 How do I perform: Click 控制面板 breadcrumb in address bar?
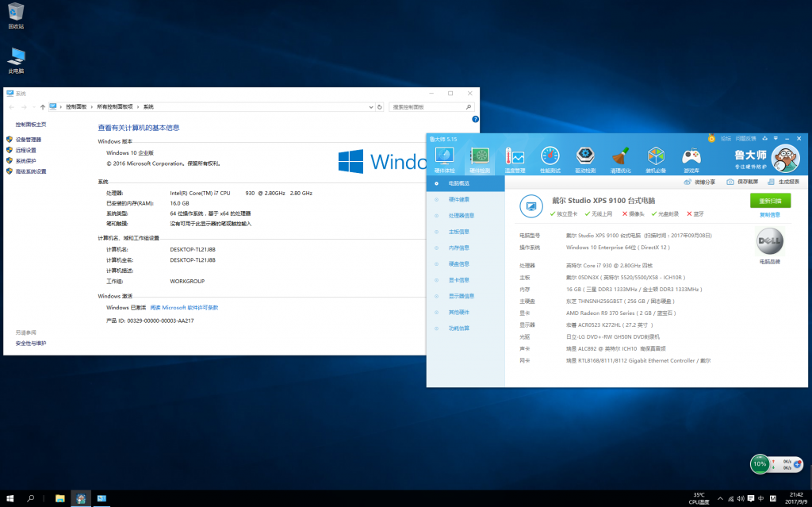click(x=76, y=107)
